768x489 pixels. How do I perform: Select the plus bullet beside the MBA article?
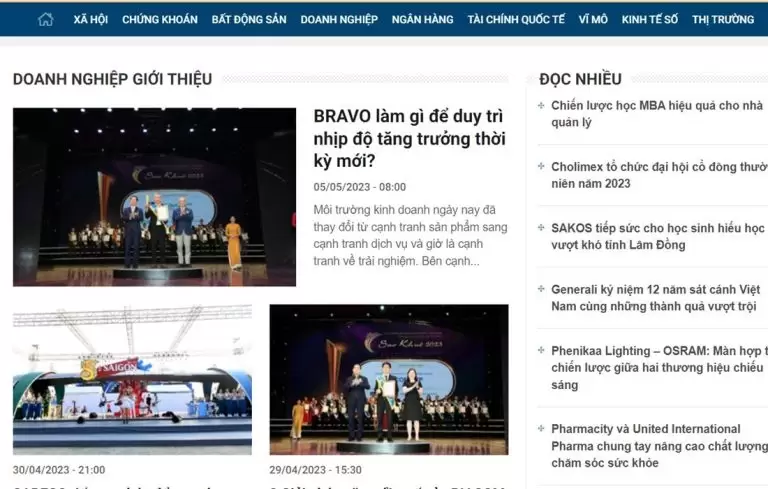tap(541, 105)
